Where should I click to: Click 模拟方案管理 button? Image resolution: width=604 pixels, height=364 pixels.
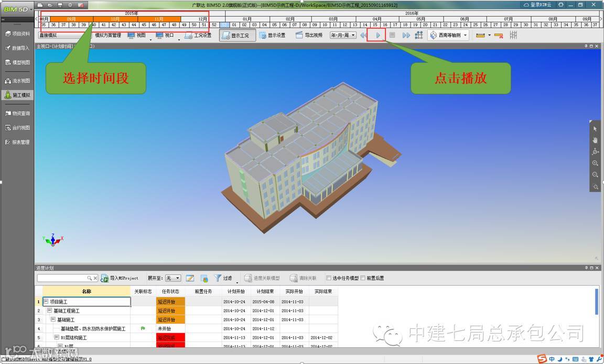(108, 35)
